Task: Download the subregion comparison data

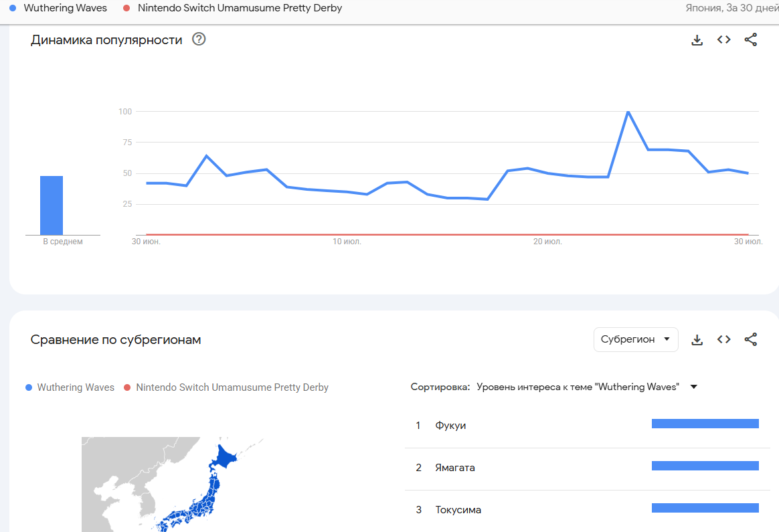Action: 697,340
